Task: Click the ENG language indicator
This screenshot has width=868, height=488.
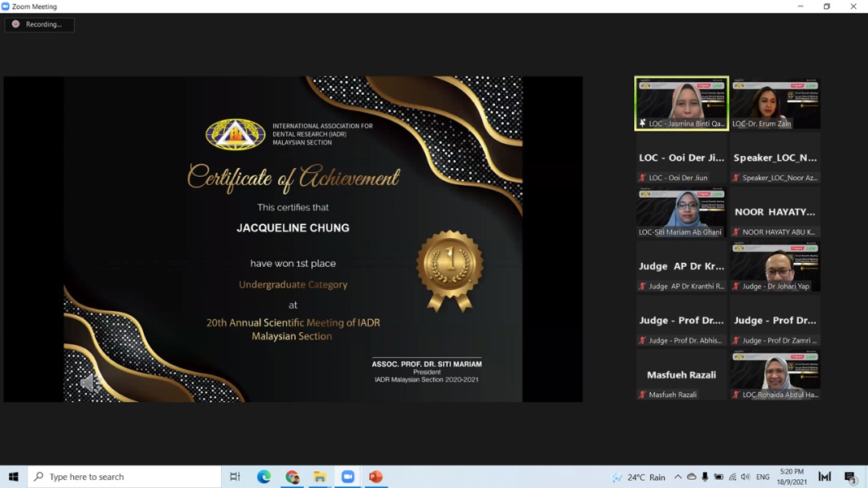Action: pyautogui.click(x=763, y=477)
